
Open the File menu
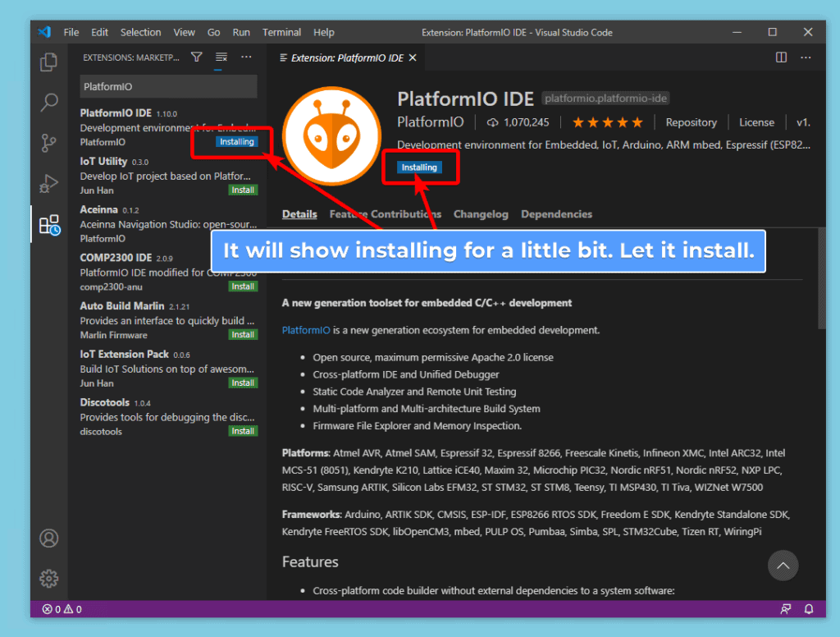(x=71, y=32)
